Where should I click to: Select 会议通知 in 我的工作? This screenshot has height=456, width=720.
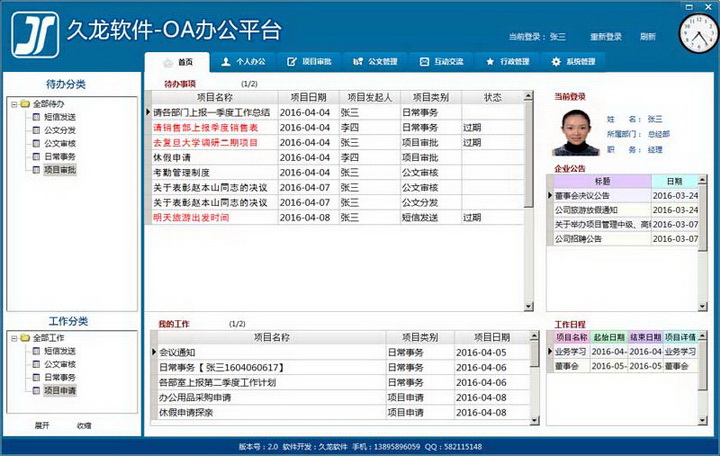[343, 353]
